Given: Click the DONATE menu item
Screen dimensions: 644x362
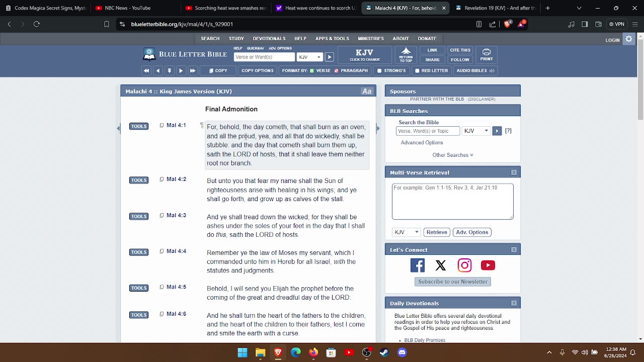Looking at the screenshot, I should (x=427, y=39).
